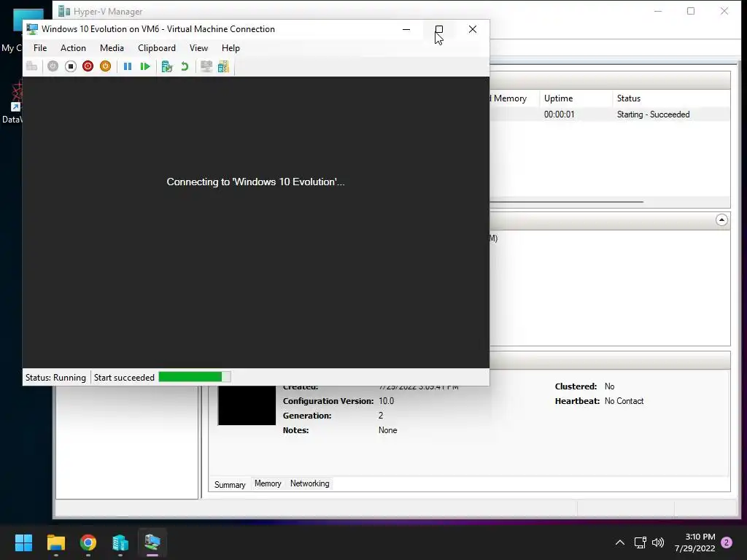Click the 'Connecting to Windows 10 Evolution' message

pyautogui.click(x=255, y=182)
